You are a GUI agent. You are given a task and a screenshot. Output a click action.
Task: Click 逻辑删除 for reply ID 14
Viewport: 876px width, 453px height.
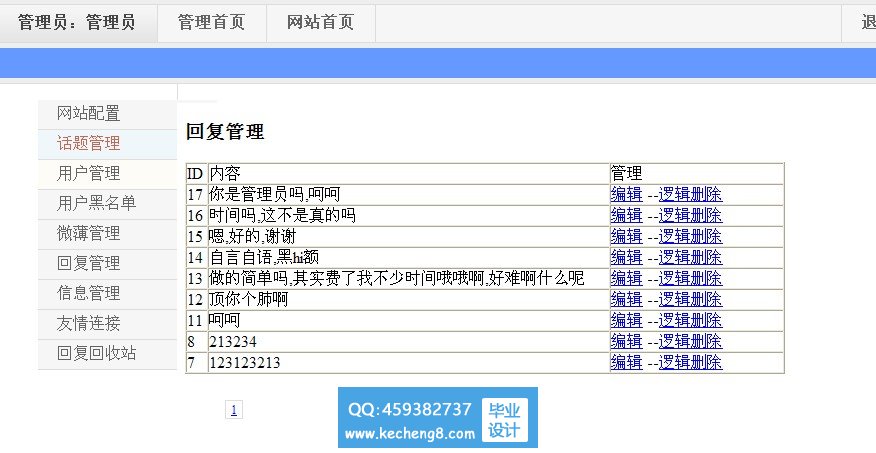pos(691,258)
